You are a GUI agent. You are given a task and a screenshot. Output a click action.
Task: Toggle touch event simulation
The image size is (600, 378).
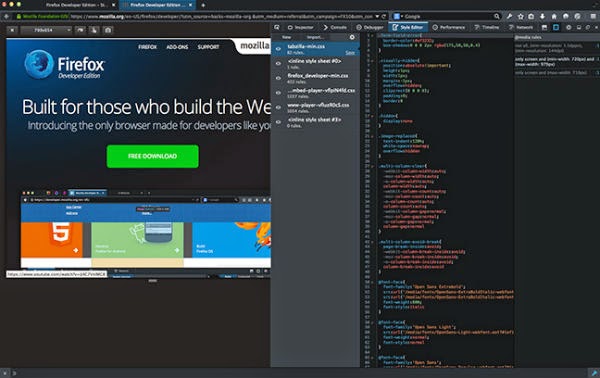click(94, 30)
